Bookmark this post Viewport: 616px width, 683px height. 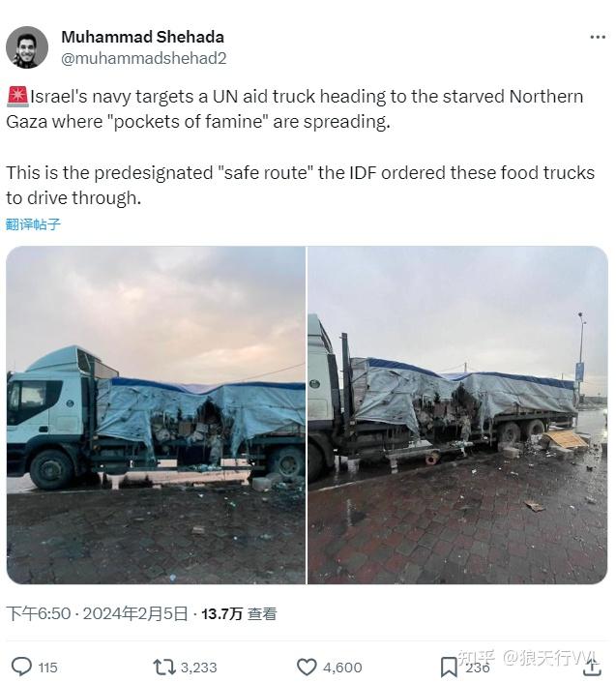[x=449, y=668]
